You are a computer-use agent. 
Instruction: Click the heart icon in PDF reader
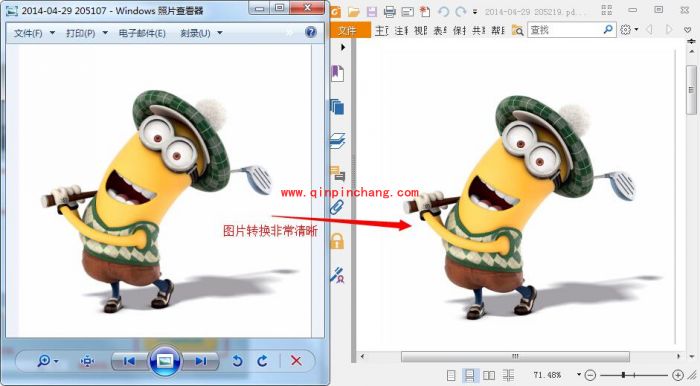[688, 30]
